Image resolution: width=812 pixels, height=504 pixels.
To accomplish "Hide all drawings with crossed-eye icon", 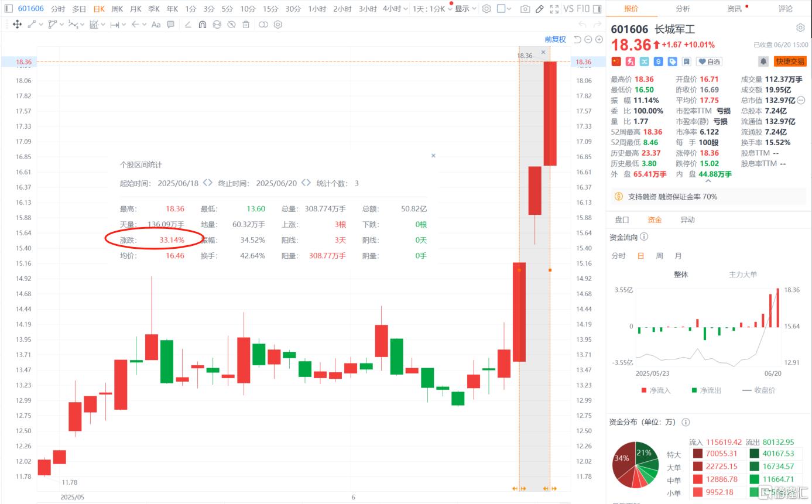I will pyautogui.click(x=231, y=25).
